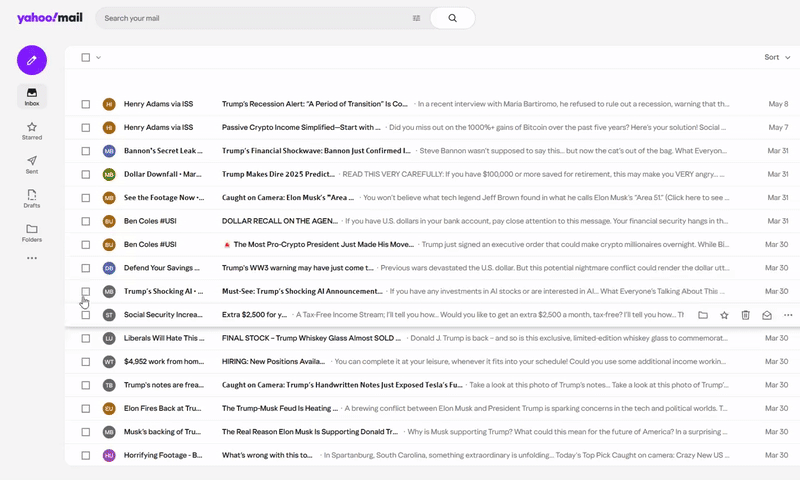Check the Musk's backing of Trump box

click(86, 432)
